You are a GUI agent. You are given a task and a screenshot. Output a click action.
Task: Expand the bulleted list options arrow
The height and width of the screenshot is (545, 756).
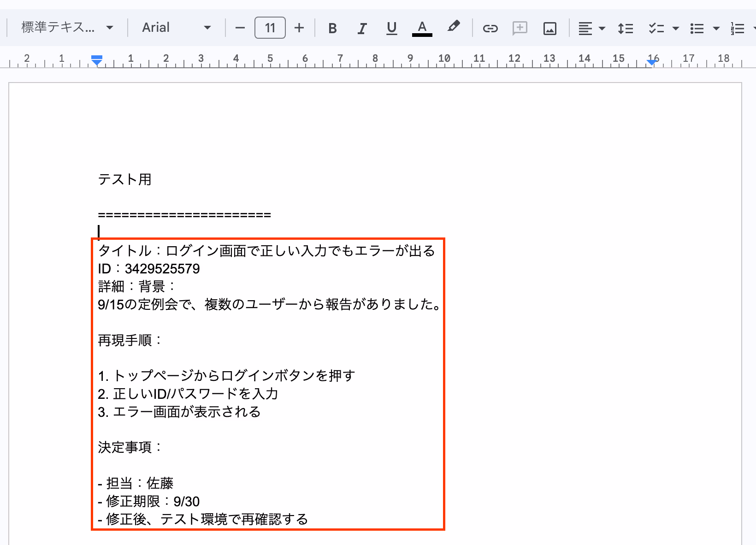coord(716,28)
